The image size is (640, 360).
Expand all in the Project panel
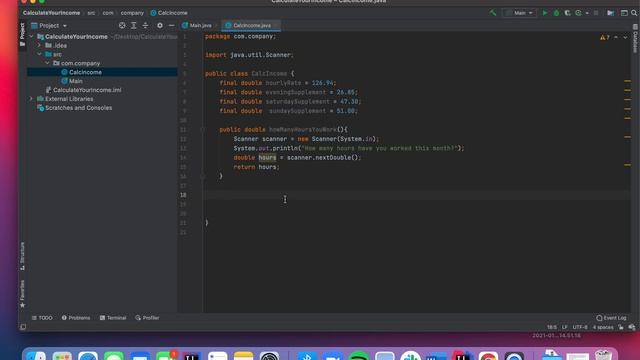point(133,25)
